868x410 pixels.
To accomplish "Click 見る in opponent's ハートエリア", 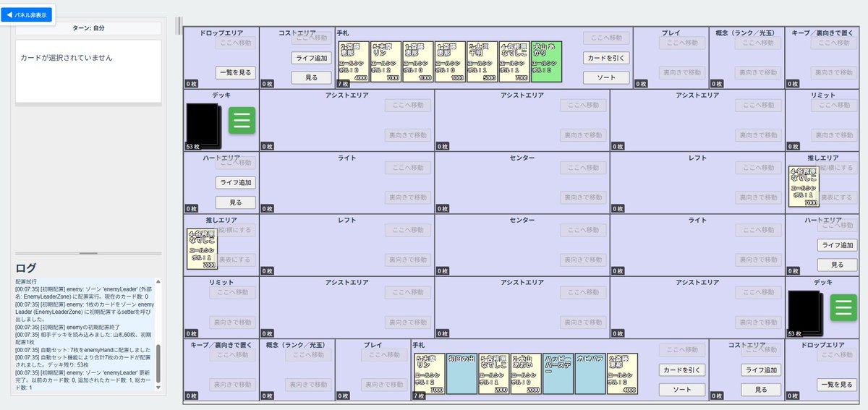I will point(236,202).
